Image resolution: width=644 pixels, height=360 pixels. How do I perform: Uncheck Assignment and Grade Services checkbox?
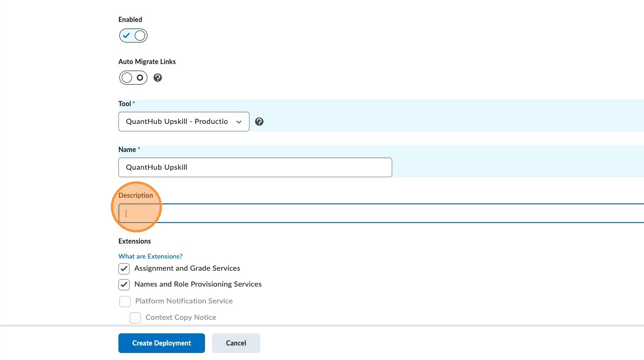point(124,269)
